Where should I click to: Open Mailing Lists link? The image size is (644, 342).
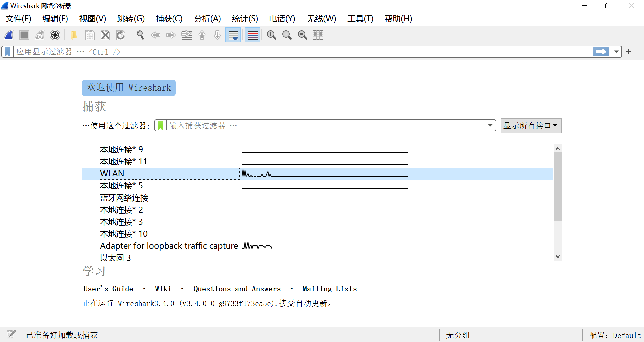pos(329,289)
